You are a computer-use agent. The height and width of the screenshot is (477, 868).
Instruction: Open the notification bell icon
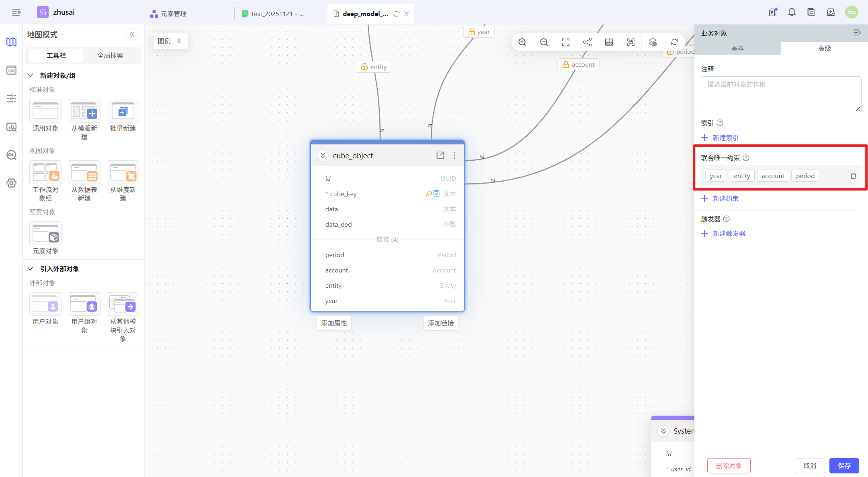791,12
